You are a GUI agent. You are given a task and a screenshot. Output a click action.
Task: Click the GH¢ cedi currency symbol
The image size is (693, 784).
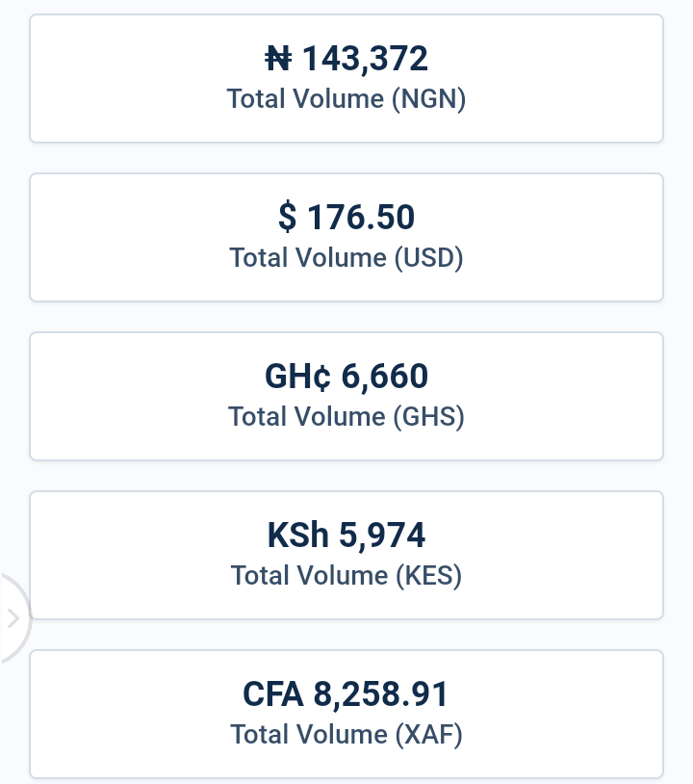point(297,376)
